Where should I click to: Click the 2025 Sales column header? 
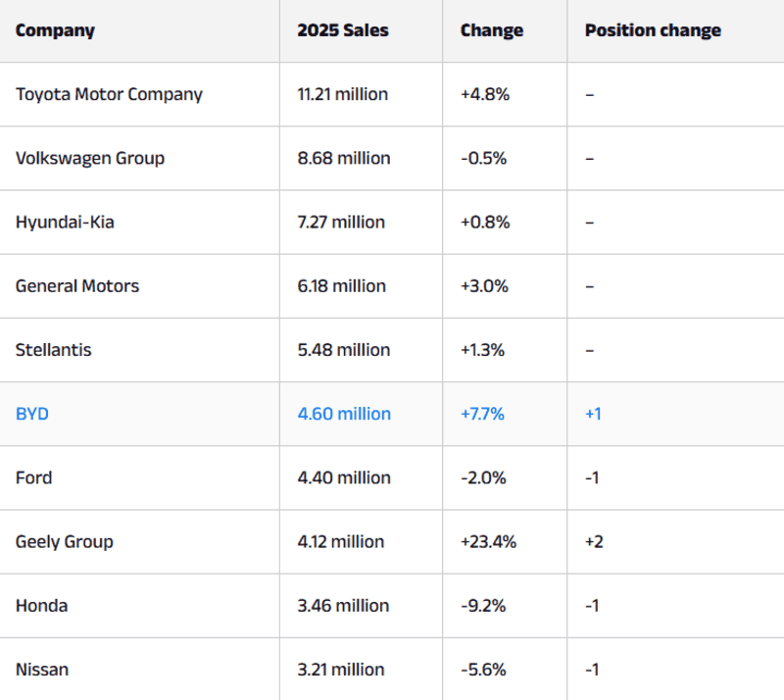(x=343, y=30)
